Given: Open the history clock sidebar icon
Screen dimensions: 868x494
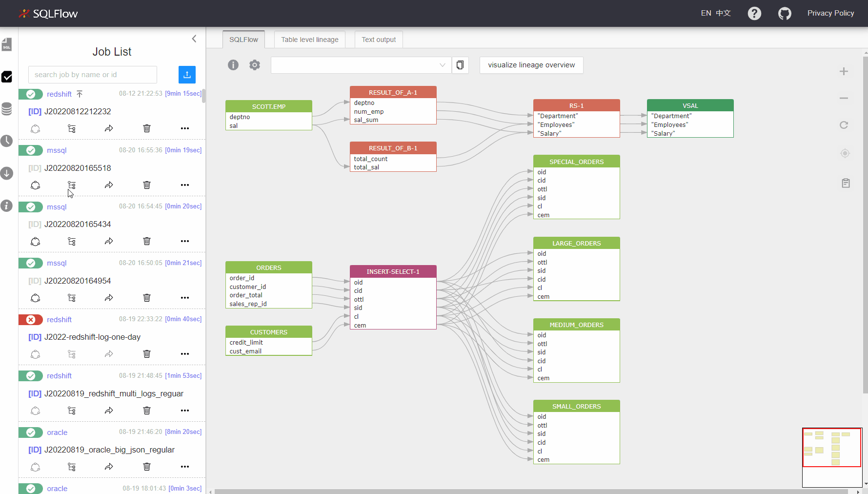Looking at the screenshot, I should coord(7,141).
